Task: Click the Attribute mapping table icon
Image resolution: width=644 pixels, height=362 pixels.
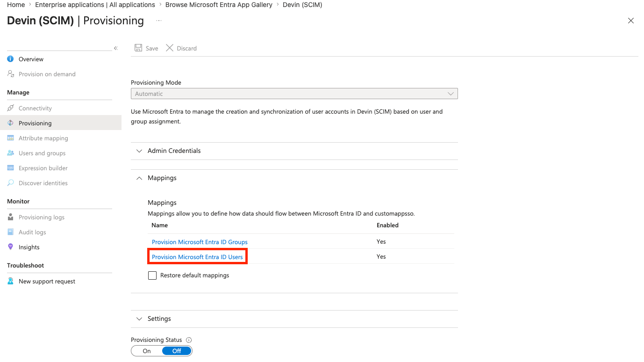Action: tap(11, 138)
